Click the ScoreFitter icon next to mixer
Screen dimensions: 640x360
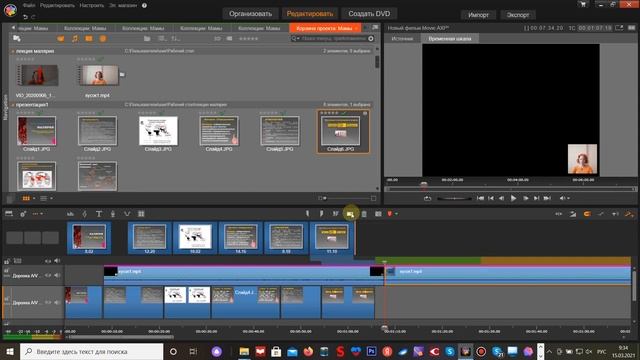[84, 214]
